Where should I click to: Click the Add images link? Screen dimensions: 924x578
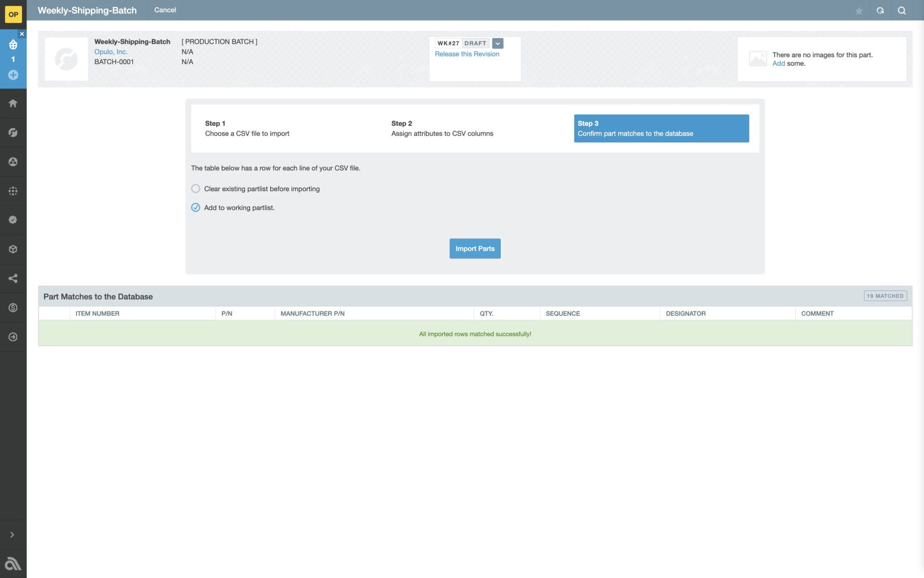click(778, 64)
